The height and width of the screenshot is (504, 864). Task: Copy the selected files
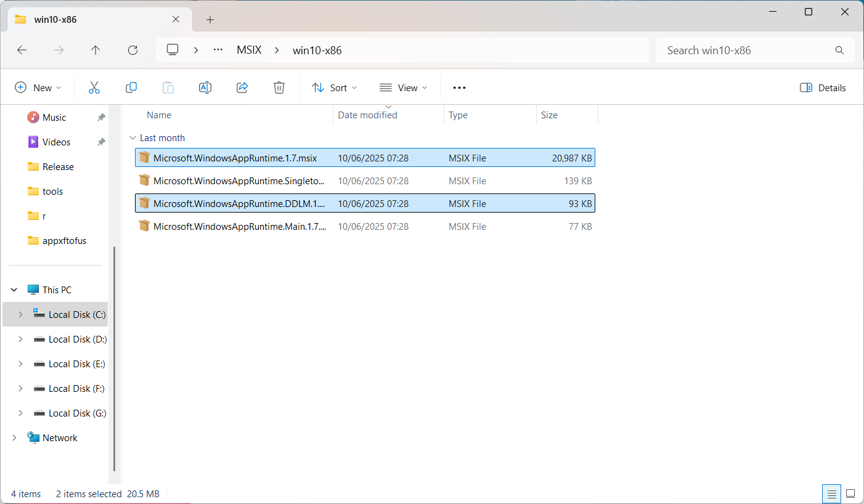tap(131, 87)
